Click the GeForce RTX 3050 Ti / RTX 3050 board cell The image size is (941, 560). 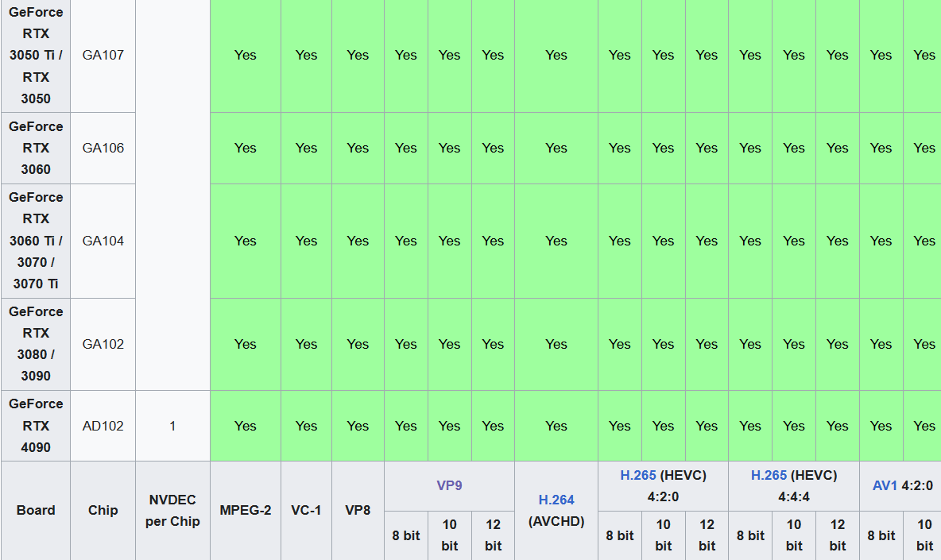point(36,55)
